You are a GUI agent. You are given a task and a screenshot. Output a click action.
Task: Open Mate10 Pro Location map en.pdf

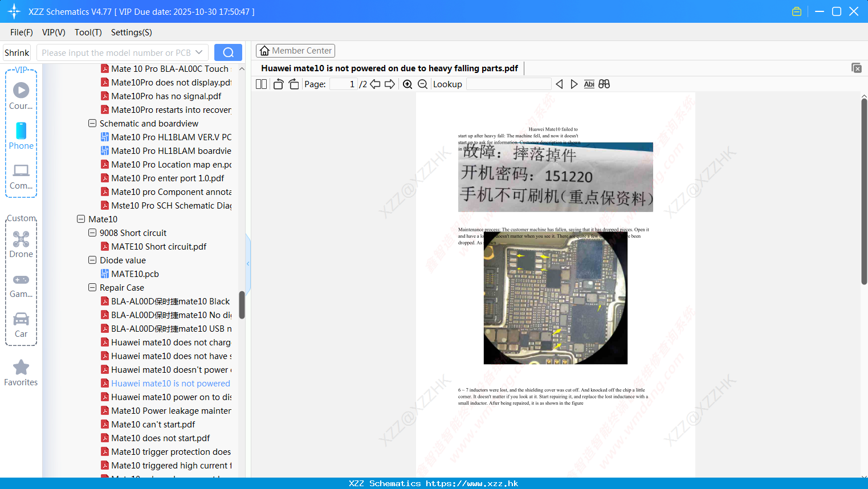(x=166, y=164)
